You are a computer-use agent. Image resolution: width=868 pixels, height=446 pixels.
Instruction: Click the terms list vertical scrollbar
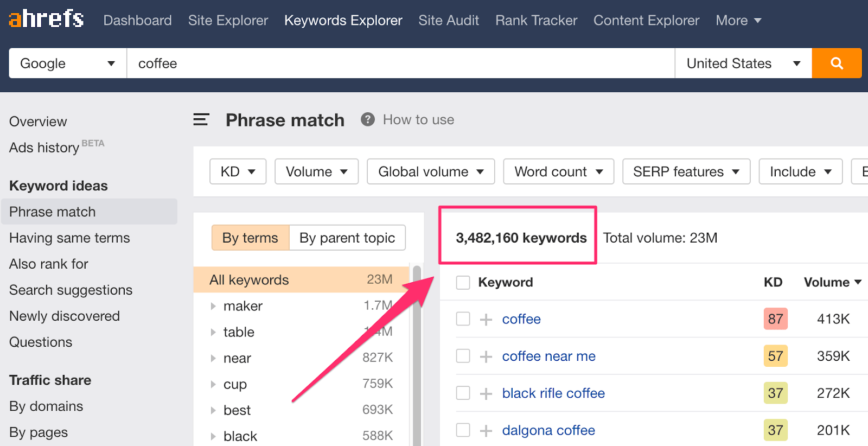(417, 353)
